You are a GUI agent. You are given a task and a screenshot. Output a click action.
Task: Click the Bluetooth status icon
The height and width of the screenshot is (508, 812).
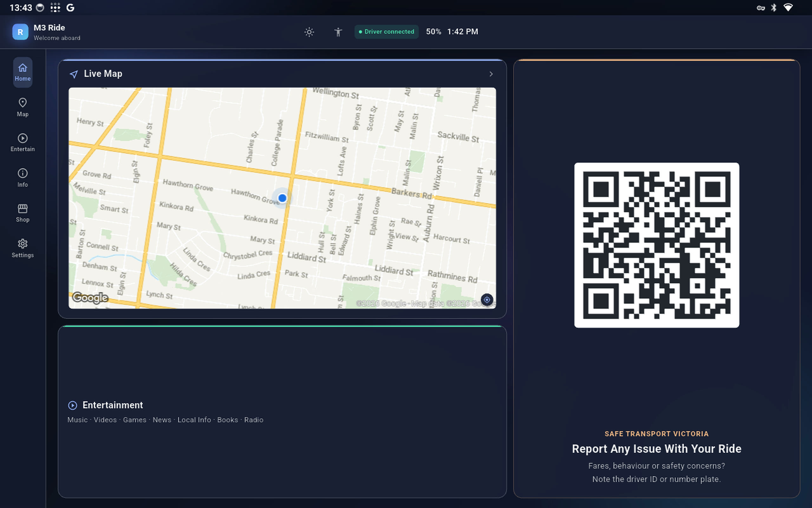(x=774, y=8)
